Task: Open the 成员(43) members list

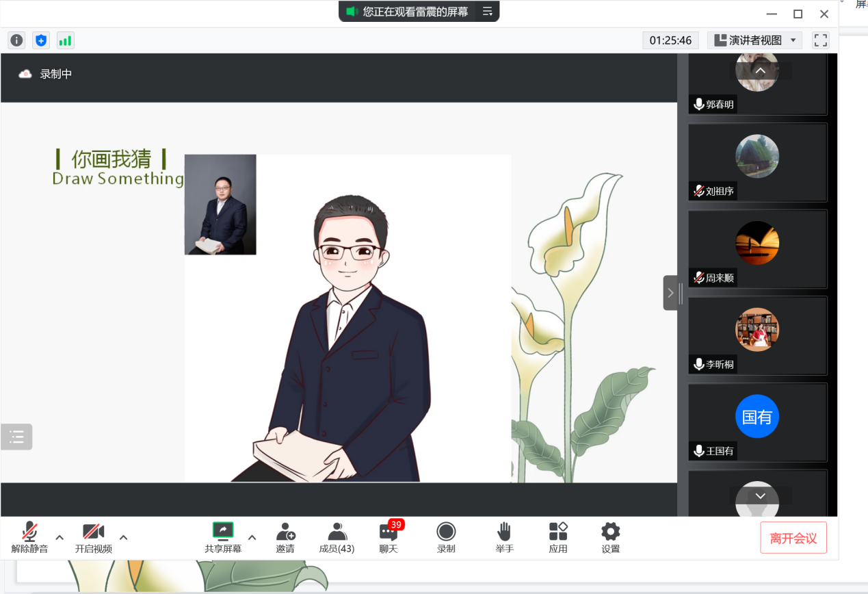Action: click(337, 538)
